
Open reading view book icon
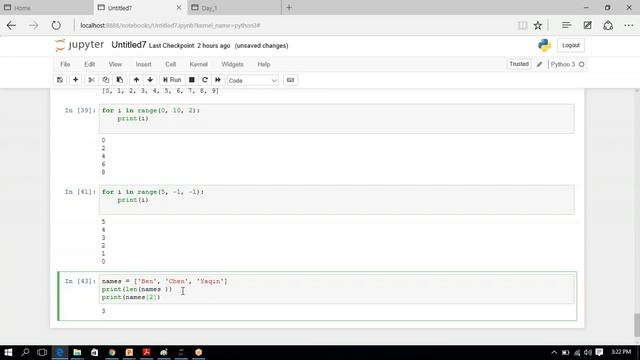point(522,26)
